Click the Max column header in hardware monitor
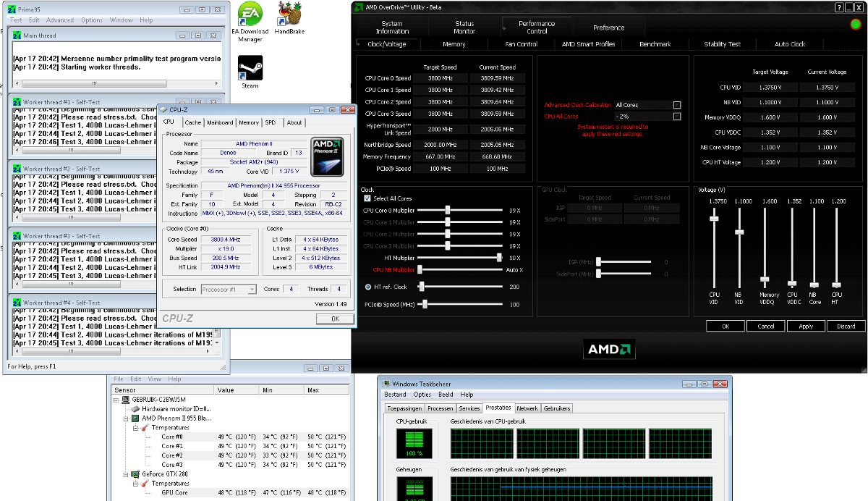The width and height of the screenshot is (868, 501). click(327, 390)
